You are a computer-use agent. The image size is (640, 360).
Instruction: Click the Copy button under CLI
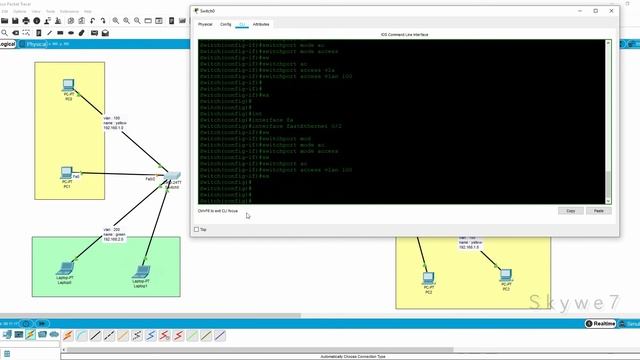tap(571, 211)
